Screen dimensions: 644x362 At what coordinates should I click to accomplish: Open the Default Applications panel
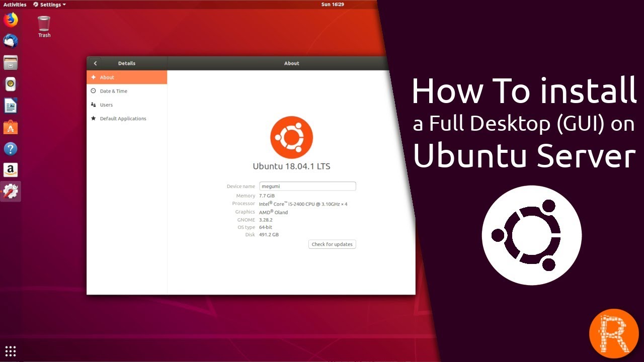point(127,119)
